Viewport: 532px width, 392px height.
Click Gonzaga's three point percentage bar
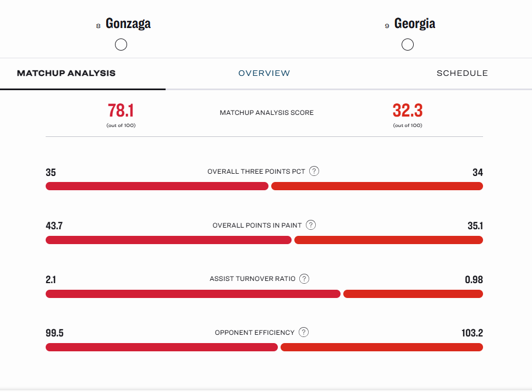(157, 186)
